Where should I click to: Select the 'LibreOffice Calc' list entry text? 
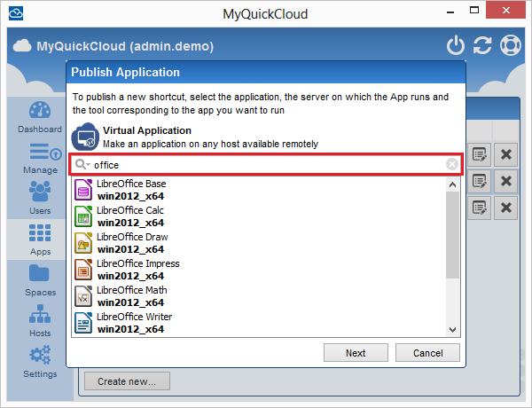(130, 210)
